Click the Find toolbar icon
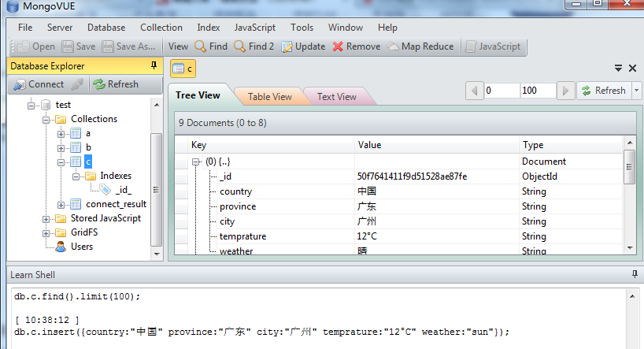The image size is (644, 349). coord(202,46)
